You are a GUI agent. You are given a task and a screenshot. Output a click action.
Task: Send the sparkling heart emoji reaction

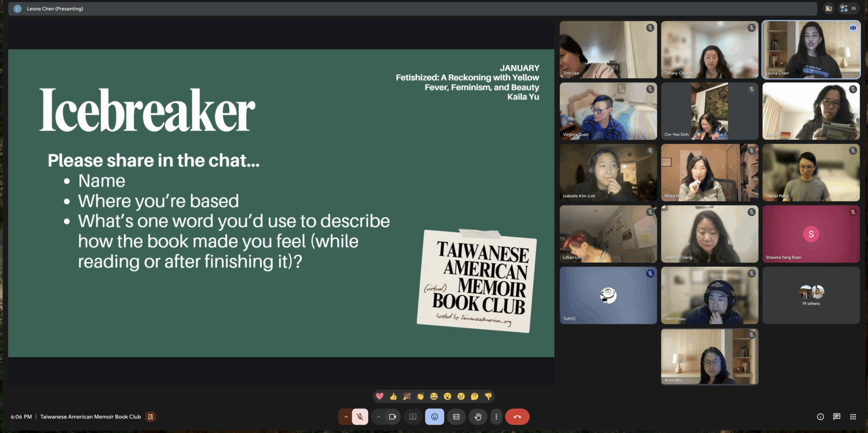[380, 396]
